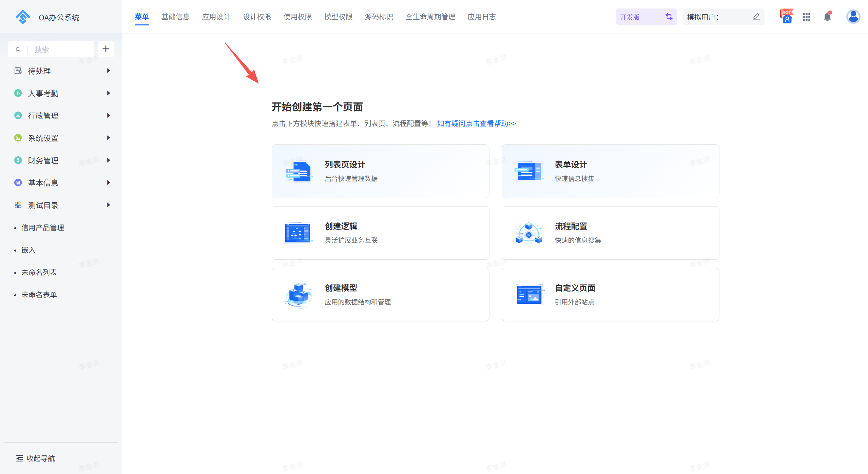Viewport: 868px width, 474px height.
Task: Select the 未命名列表 menu item
Action: [x=39, y=272]
